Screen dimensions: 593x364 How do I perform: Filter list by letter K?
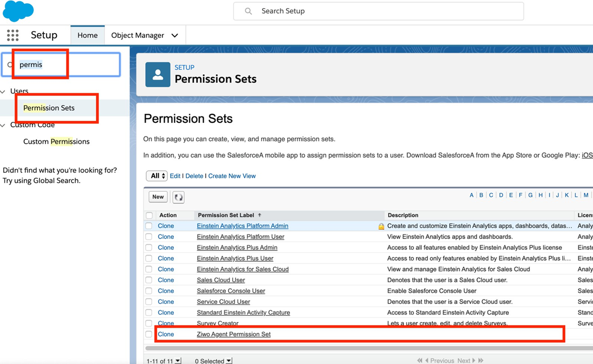pos(566,195)
